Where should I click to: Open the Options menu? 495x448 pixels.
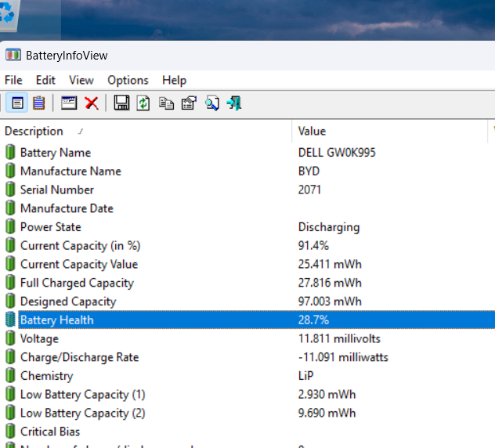[128, 80]
